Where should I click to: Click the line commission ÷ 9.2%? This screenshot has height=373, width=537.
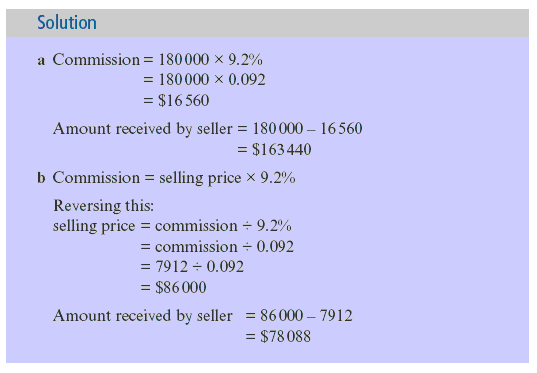point(223,226)
